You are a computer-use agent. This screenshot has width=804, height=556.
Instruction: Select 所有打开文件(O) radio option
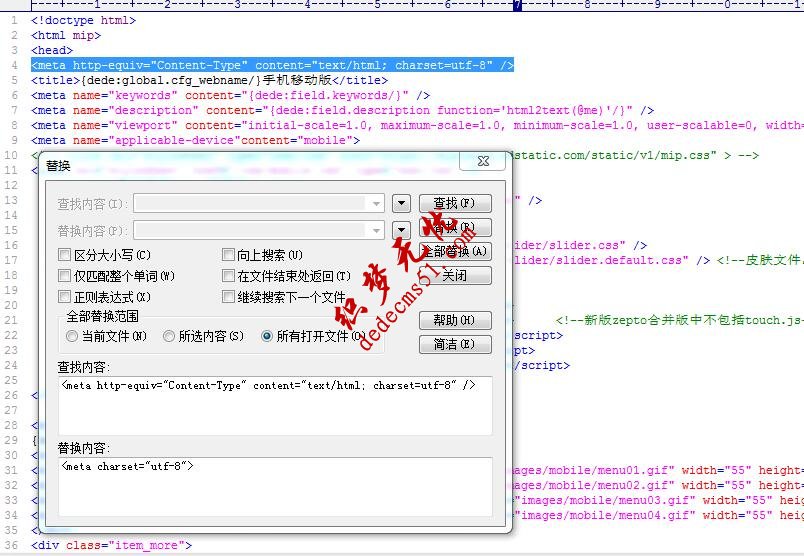[267, 336]
